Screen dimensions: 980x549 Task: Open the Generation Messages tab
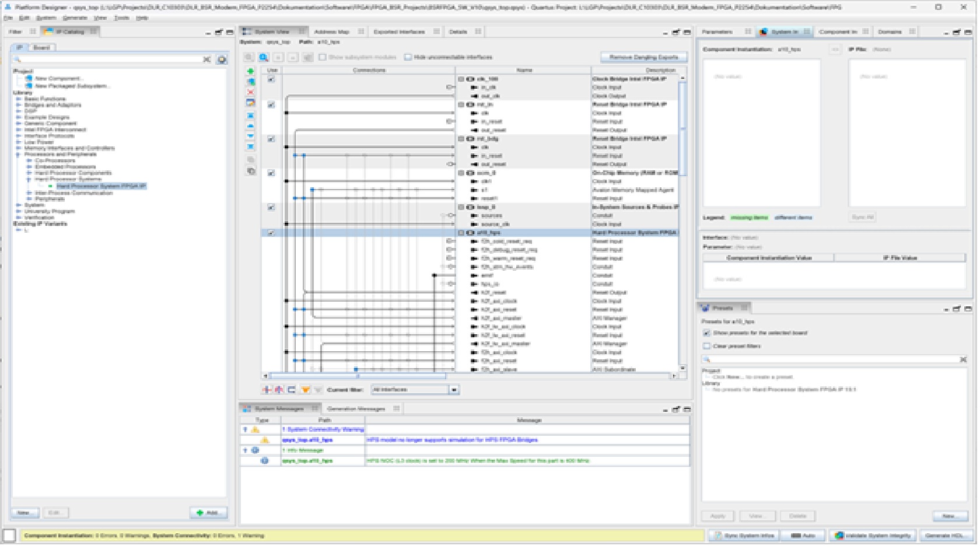click(x=356, y=408)
